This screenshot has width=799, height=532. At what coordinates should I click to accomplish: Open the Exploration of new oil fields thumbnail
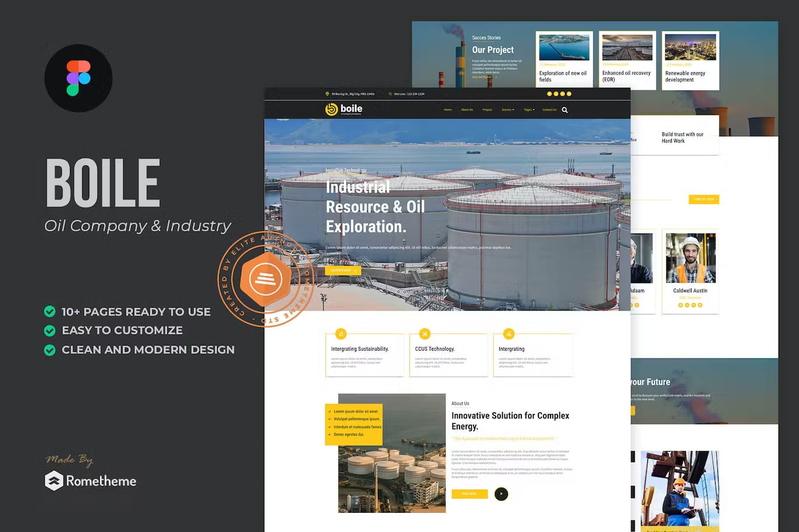(564, 48)
